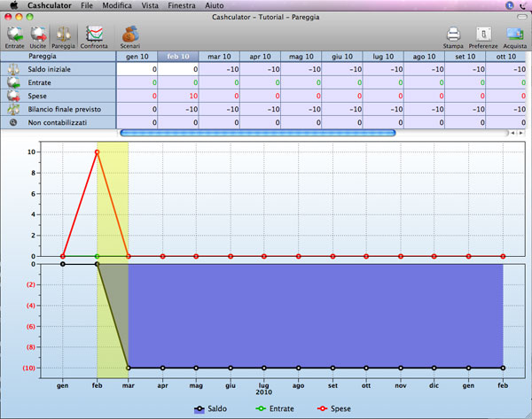Click the Stampa print icon
This screenshot has height=419, width=532.
[x=453, y=35]
